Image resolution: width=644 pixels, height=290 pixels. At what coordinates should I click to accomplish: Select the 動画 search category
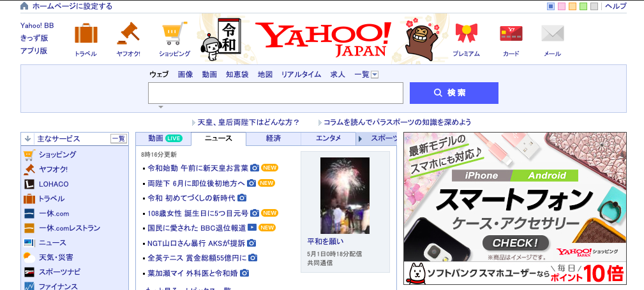point(209,75)
